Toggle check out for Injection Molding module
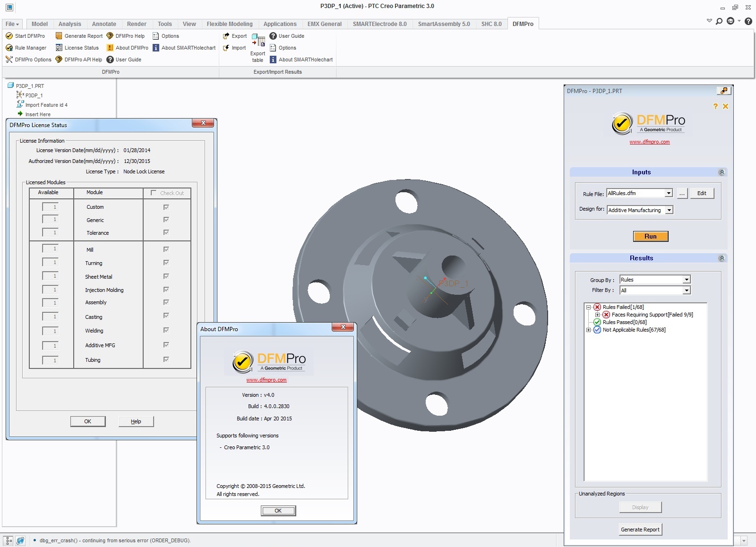The width and height of the screenshot is (756, 547). (166, 290)
